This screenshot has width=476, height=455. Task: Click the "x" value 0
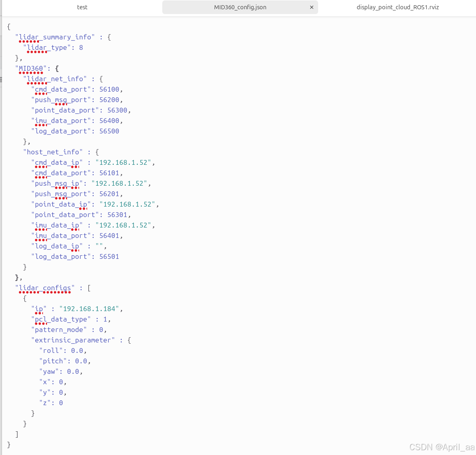61,382
